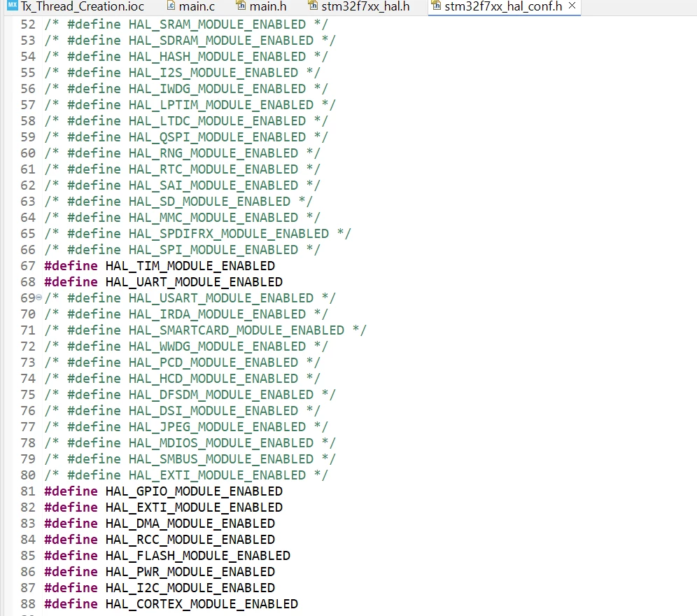
Task: Collapse the comment fold at line 69
Action: (38, 297)
